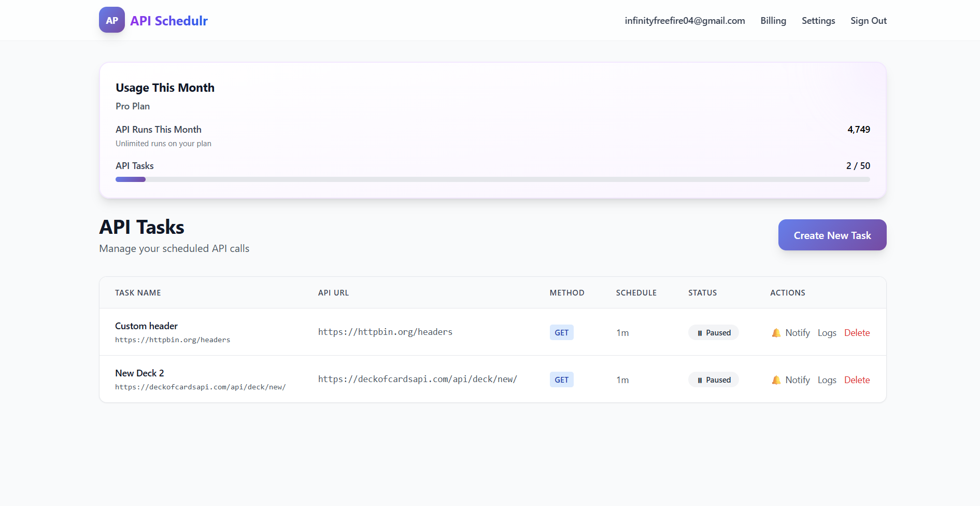Select the Custom header task name

point(146,326)
